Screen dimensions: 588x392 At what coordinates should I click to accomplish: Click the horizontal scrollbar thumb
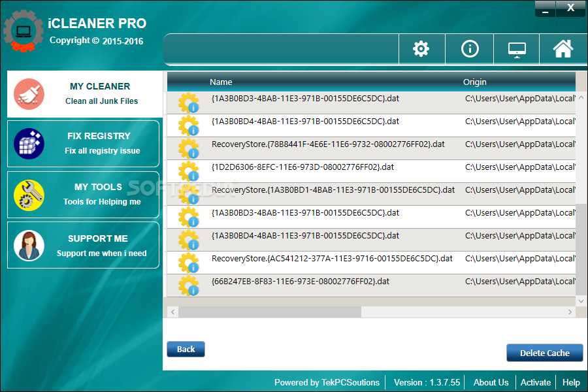pos(270,312)
